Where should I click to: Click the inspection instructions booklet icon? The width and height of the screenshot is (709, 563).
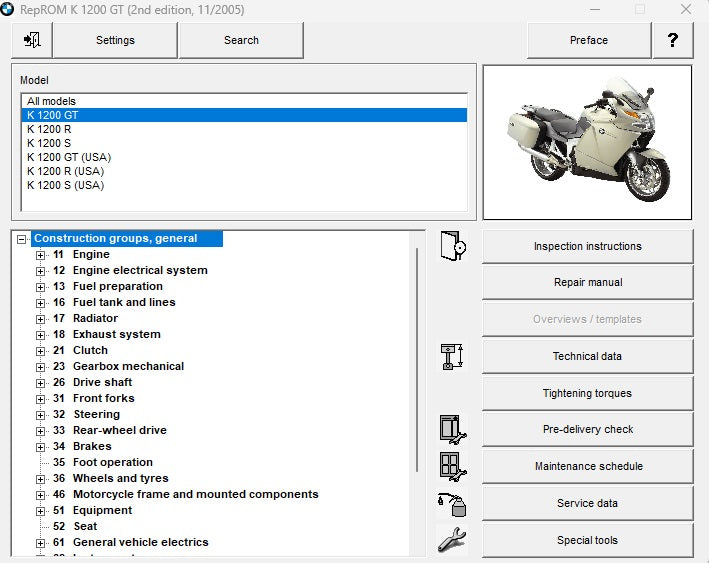[452, 246]
